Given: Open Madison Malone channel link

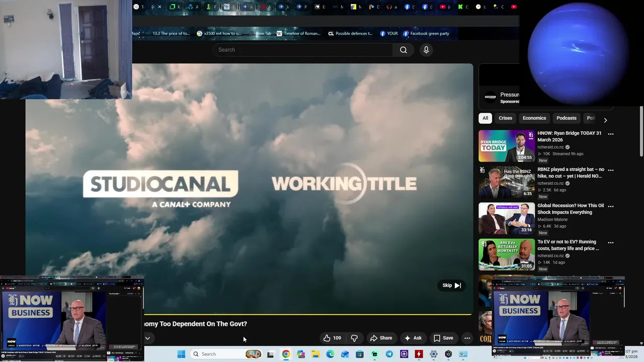Looking at the screenshot, I should [x=552, y=220].
